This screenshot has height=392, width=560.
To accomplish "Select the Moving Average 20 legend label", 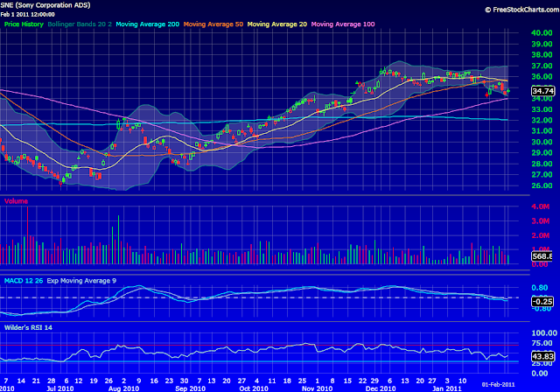I will [277, 24].
